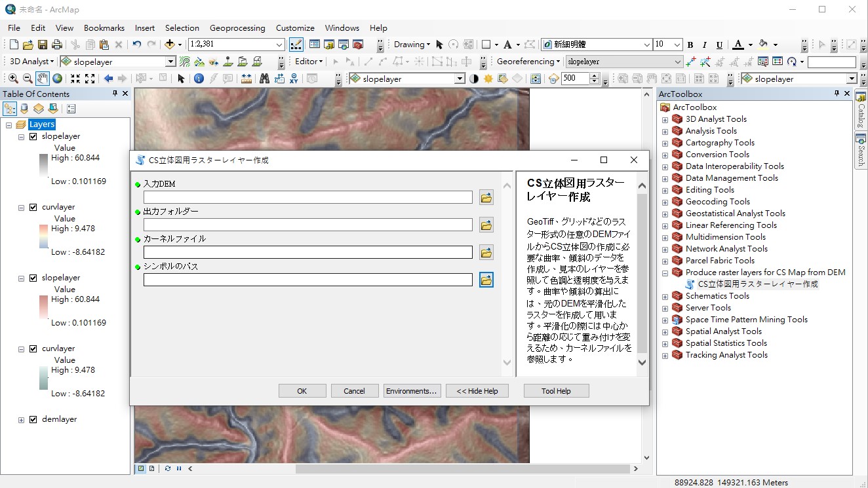Open the font name dropdown
Image resolution: width=868 pixels, height=488 pixels.
646,45
